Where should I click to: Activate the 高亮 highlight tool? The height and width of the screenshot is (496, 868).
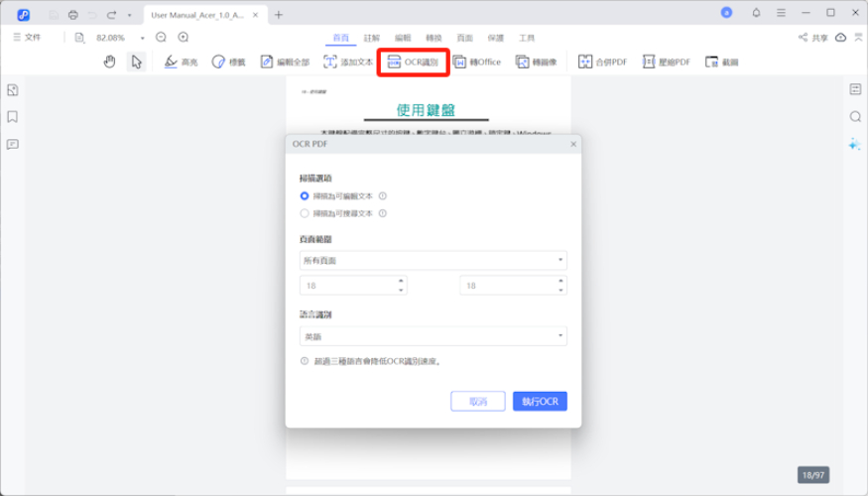point(181,62)
